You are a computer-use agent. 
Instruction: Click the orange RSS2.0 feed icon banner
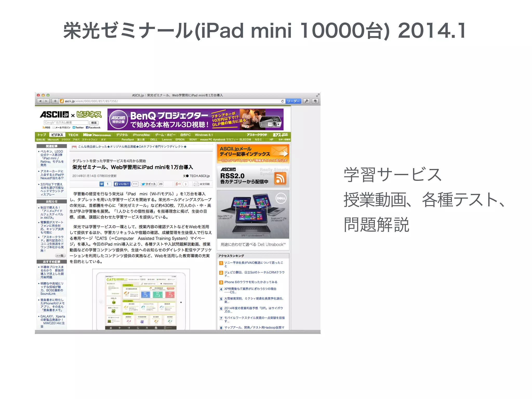(x=253, y=176)
